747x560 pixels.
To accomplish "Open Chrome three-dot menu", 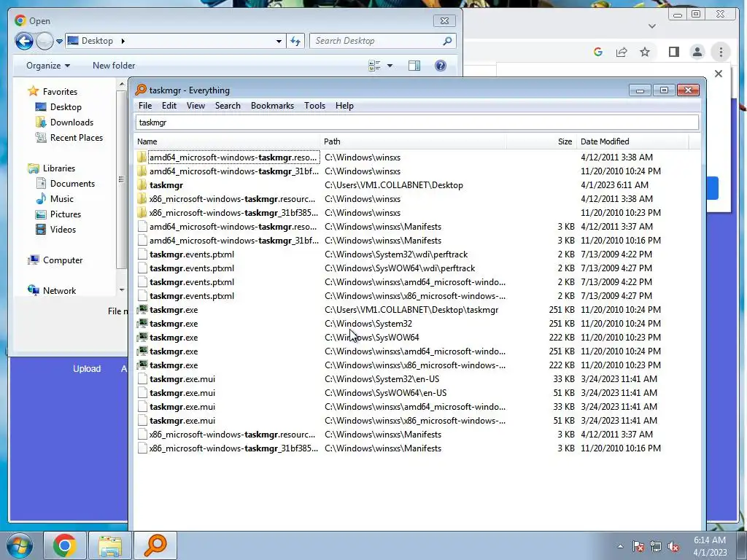I will pyautogui.click(x=721, y=52).
